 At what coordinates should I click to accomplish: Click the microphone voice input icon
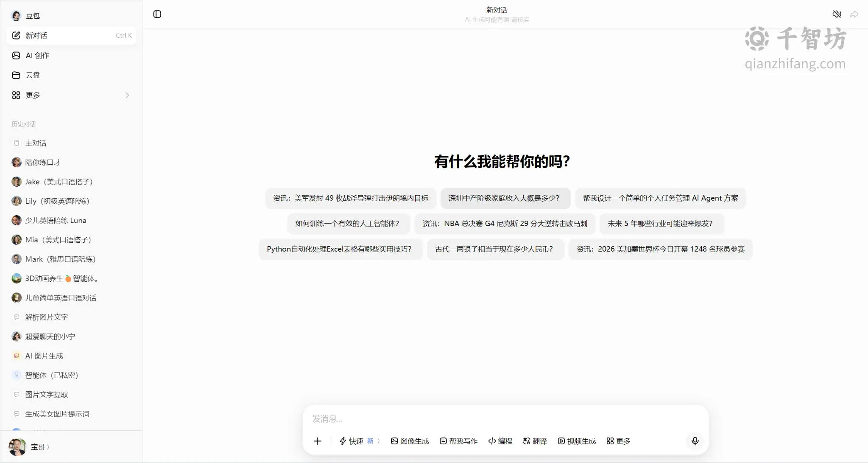695,441
